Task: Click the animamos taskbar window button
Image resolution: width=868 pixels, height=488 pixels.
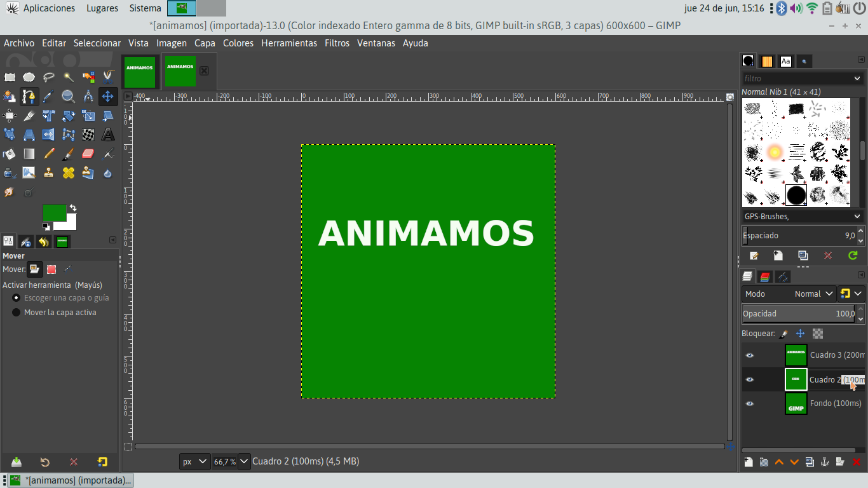Action: [x=70, y=480]
